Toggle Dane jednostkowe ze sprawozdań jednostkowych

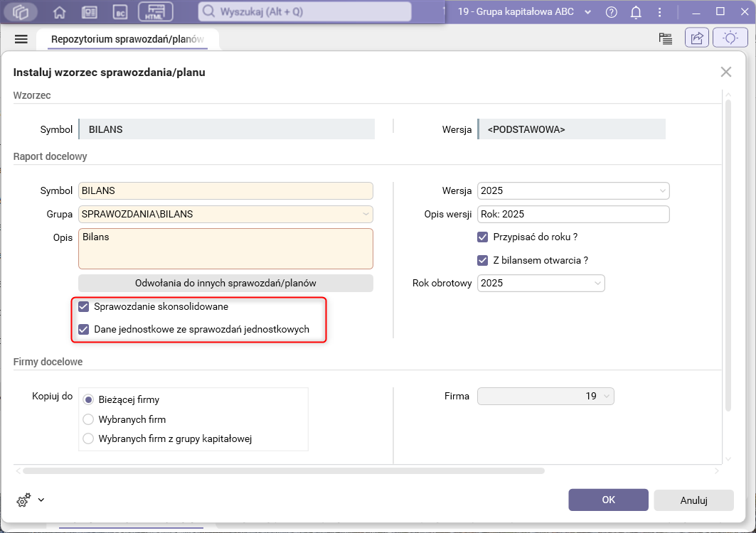tap(83, 329)
